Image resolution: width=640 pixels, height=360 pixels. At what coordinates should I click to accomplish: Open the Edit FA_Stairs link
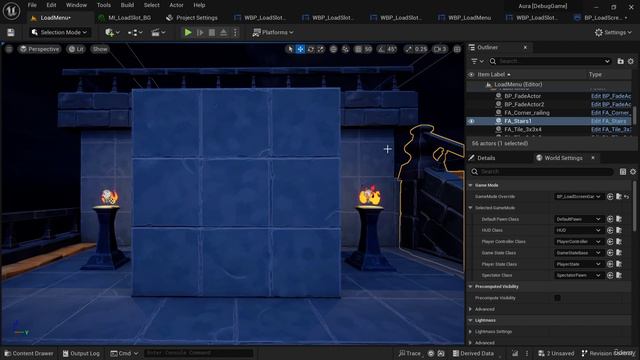click(608, 121)
